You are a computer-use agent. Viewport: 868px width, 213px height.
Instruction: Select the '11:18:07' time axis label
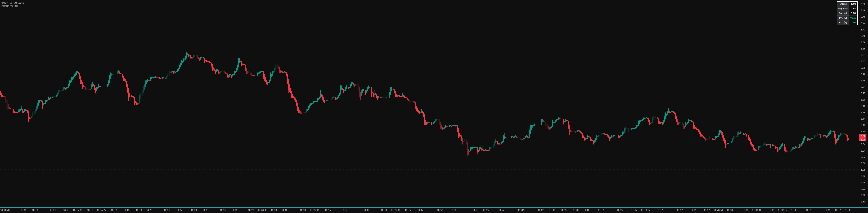tap(646, 210)
